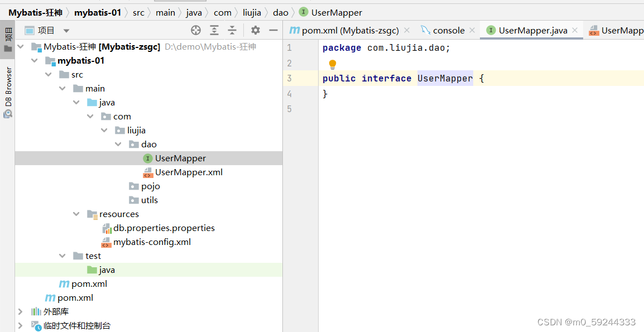
Task: Open the DB Browser side tool window
Action: click(x=8, y=92)
